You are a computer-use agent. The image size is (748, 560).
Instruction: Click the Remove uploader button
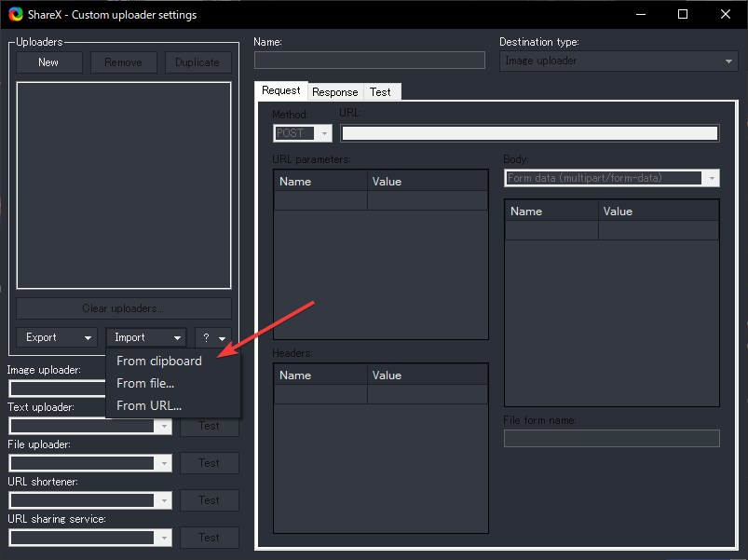point(124,62)
